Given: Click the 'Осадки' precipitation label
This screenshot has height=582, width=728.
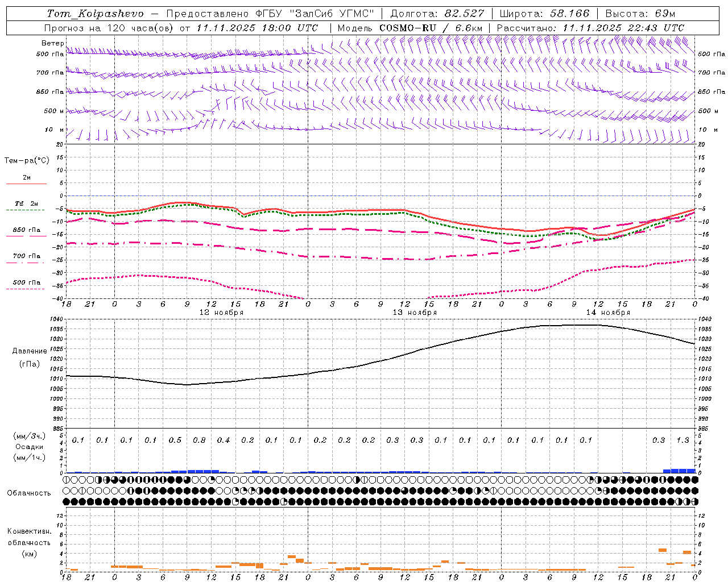Looking at the screenshot, I should tap(30, 447).
